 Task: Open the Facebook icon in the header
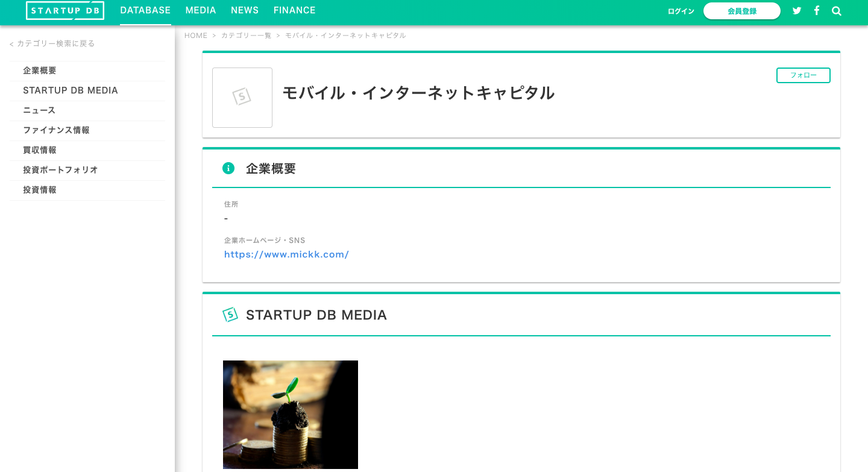(x=817, y=10)
